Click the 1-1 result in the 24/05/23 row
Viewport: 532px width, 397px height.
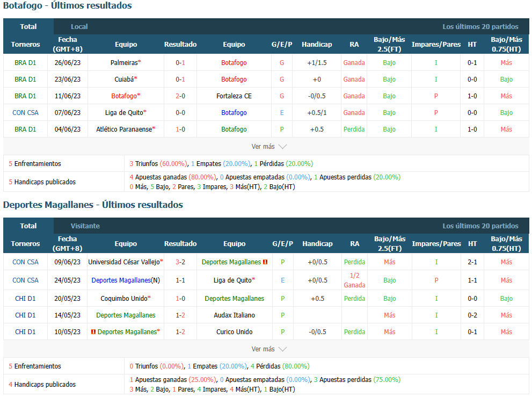(x=180, y=280)
